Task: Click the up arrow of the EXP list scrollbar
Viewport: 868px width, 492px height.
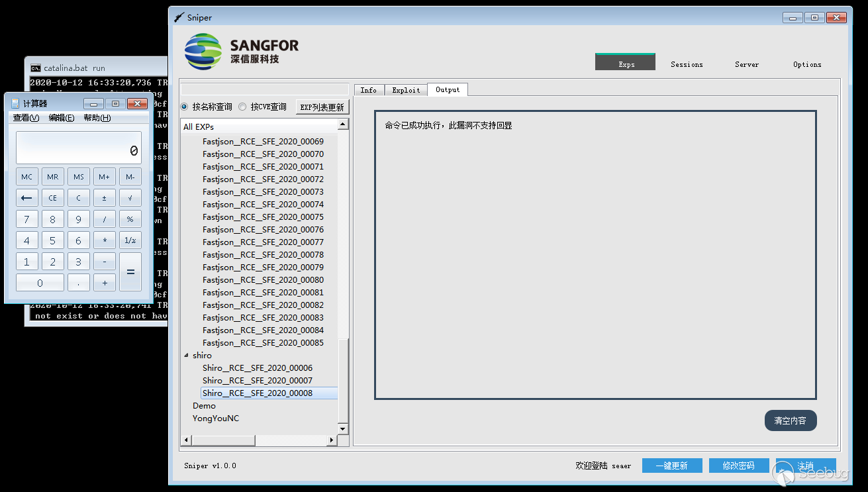Action: (343, 124)
